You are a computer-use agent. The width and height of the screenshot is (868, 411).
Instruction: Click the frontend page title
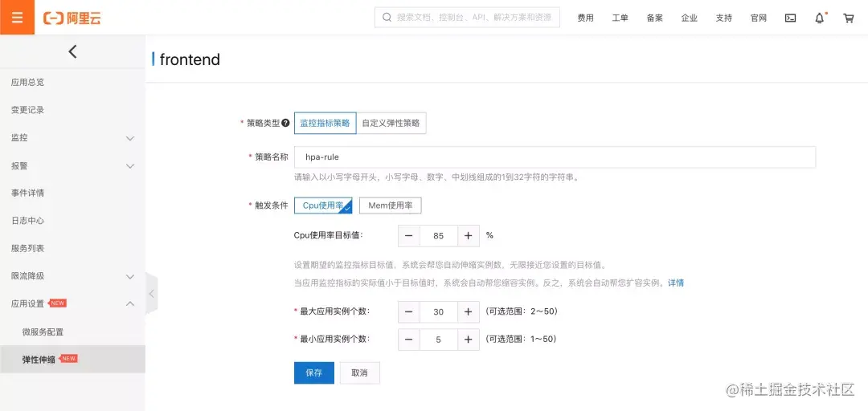pos(190,59)
